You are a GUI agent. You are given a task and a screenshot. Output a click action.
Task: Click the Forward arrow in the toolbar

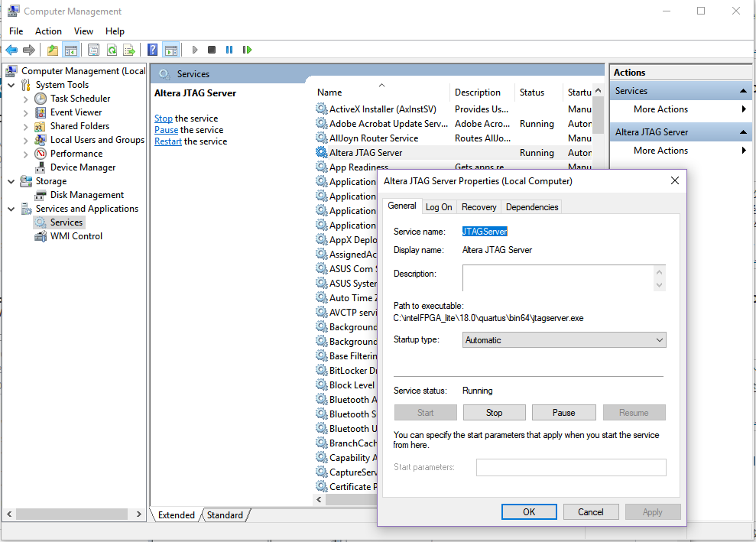[x=29, y=50]
